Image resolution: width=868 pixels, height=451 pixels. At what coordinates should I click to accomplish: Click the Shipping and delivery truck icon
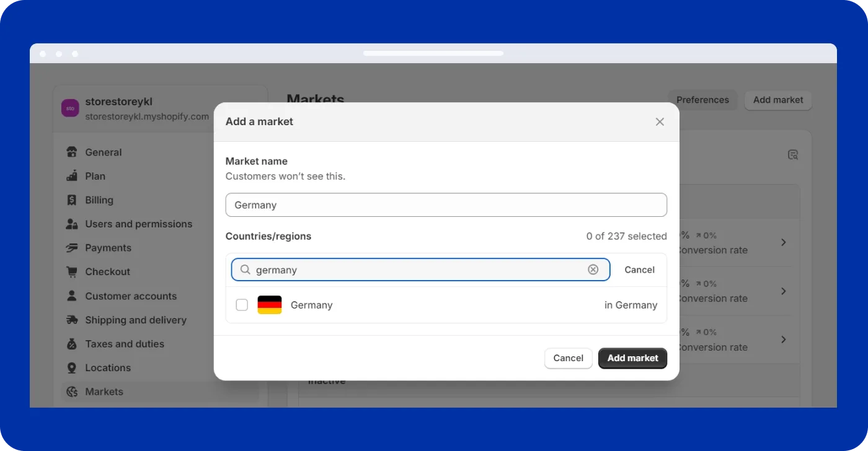pyautogui.click(x=72, y=320)
